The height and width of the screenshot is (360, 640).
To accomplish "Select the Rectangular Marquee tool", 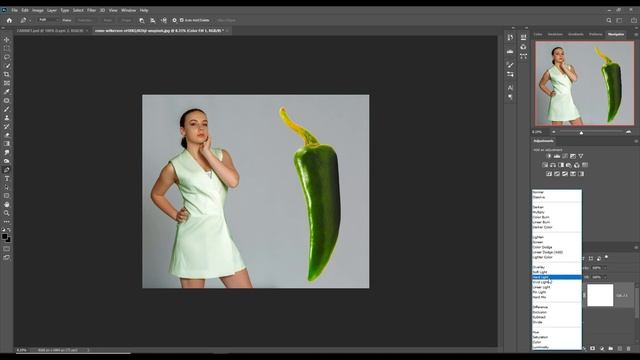I will (x=7, y=48).
